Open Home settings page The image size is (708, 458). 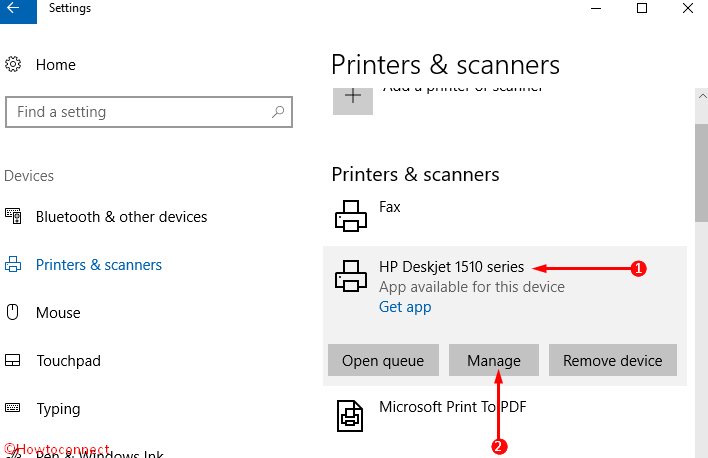coord(56,65)
